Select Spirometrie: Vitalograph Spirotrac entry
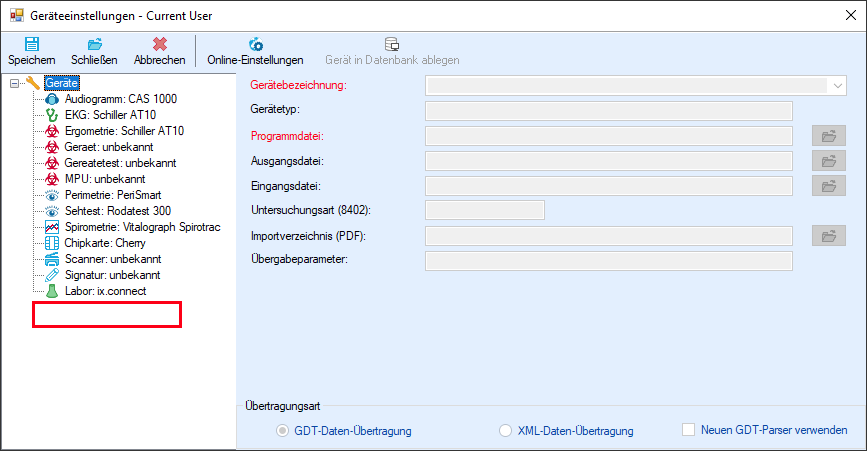 point(143,227)
